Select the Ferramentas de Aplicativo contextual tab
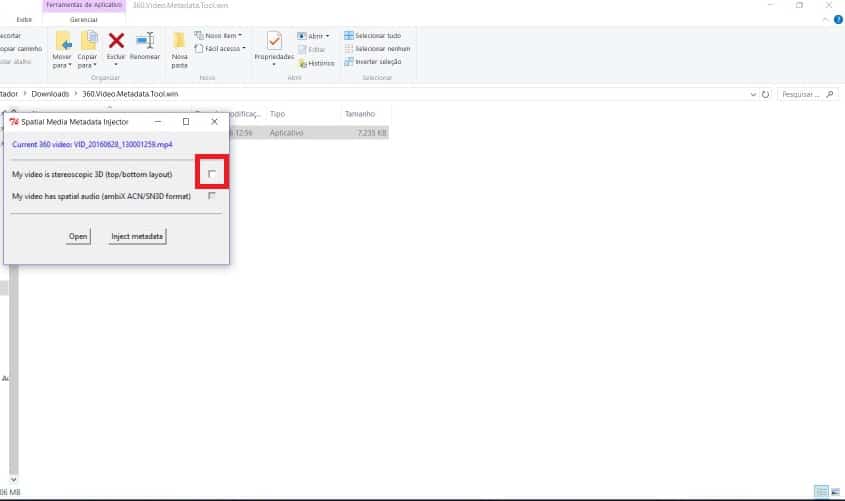 tap(84, 5)
